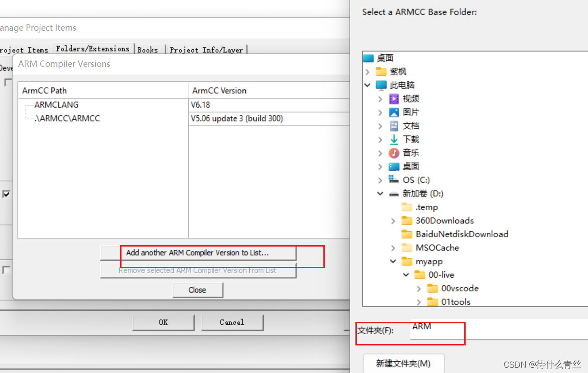The image size is (588, 373).
Task: Select the ARMCLANG compiler path row
Action: tap(56, 105)
